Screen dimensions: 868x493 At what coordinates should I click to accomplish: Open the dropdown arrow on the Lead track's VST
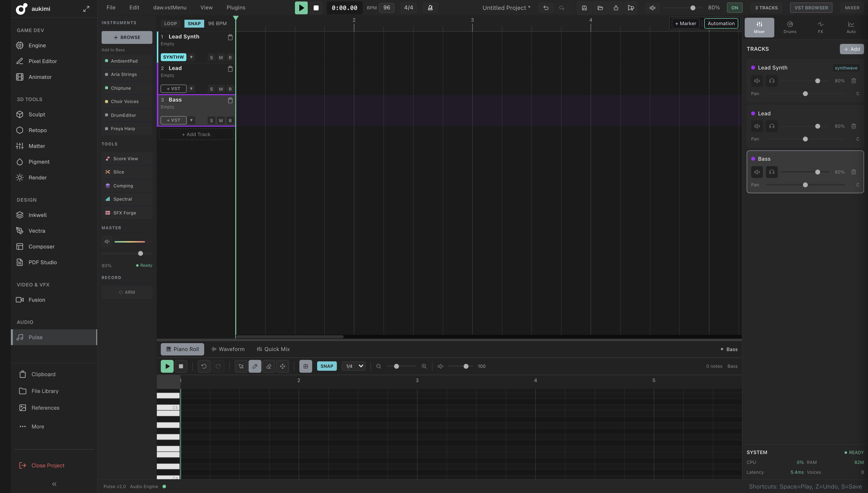tap(191, 89)
